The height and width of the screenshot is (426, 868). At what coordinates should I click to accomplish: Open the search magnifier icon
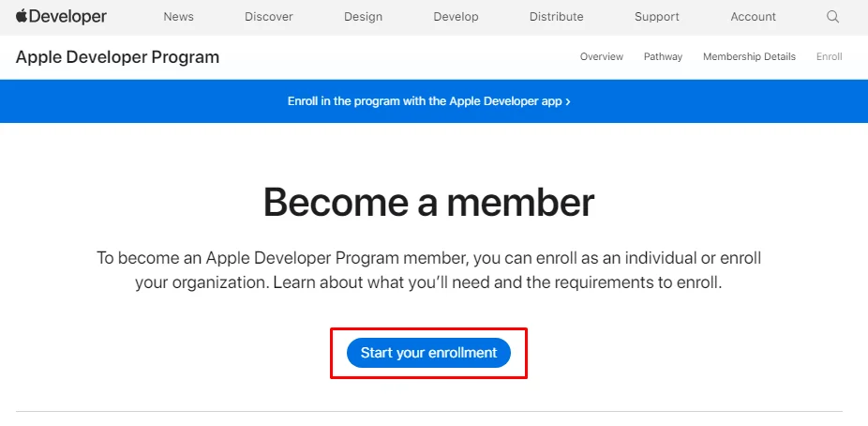click(832, 17)
